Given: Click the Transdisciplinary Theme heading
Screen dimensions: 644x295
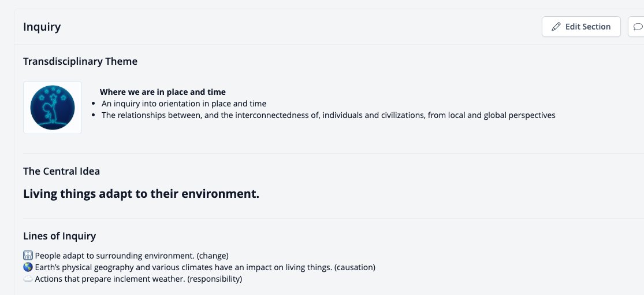Looking at the screenshot, I should pos(80,61).
